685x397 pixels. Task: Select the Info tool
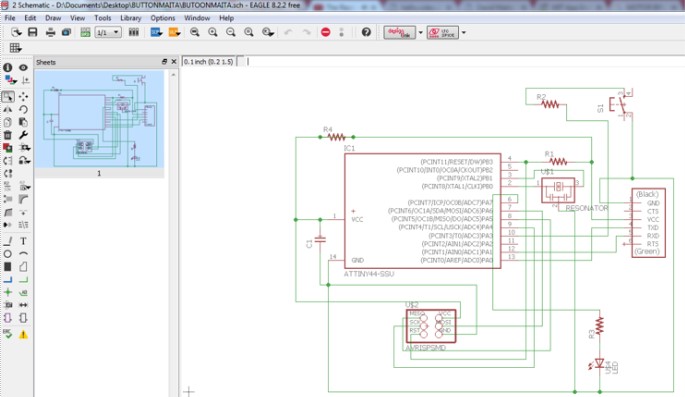[x=7, y=68]
